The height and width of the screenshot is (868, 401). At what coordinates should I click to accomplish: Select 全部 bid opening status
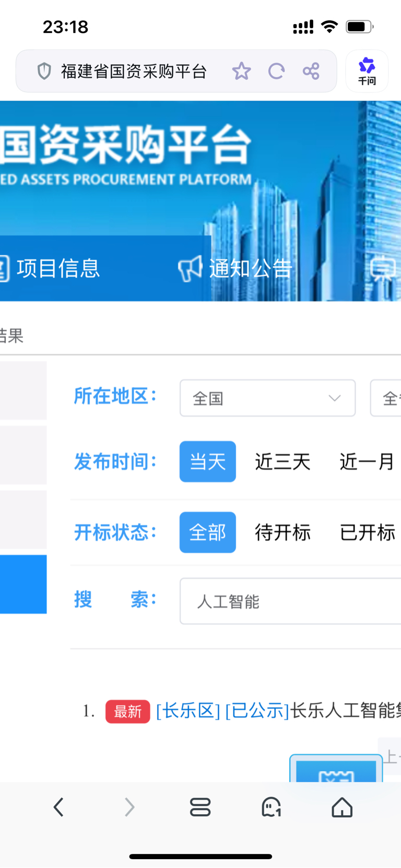(x=208, y=532)
